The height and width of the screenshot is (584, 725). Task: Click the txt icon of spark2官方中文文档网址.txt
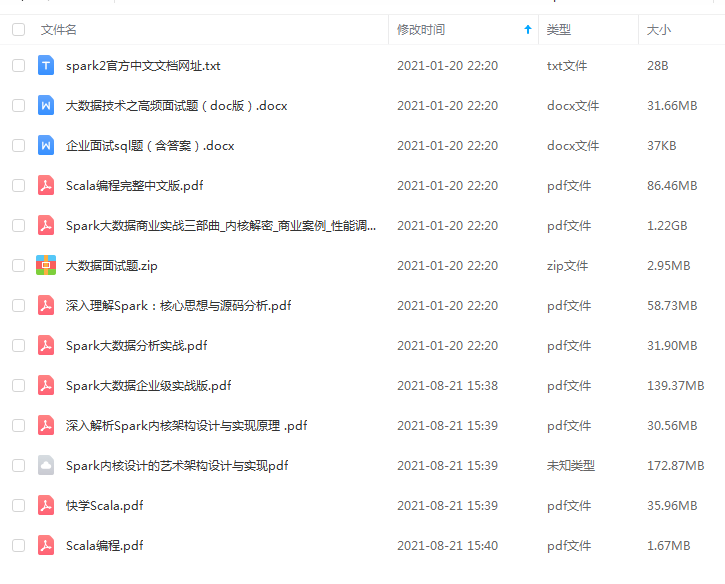point(46,65)
